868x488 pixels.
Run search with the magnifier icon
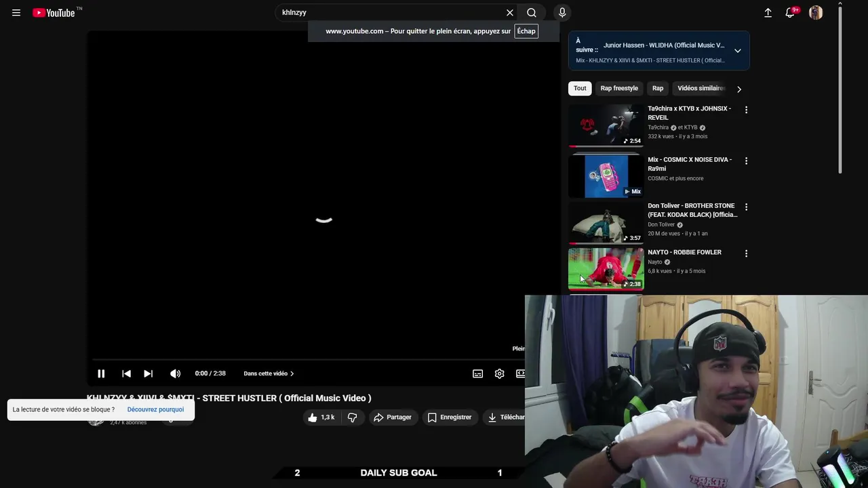pos(532,13)
